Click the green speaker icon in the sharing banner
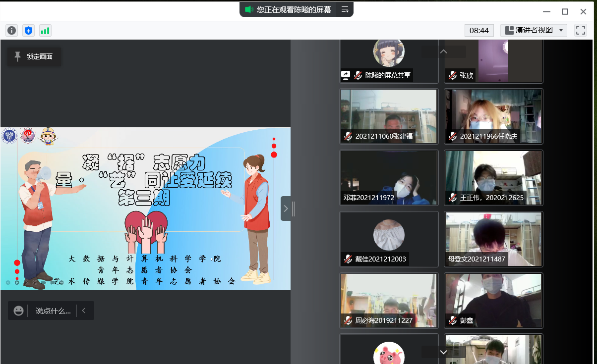597x364 pixels. tap(249, 9)
